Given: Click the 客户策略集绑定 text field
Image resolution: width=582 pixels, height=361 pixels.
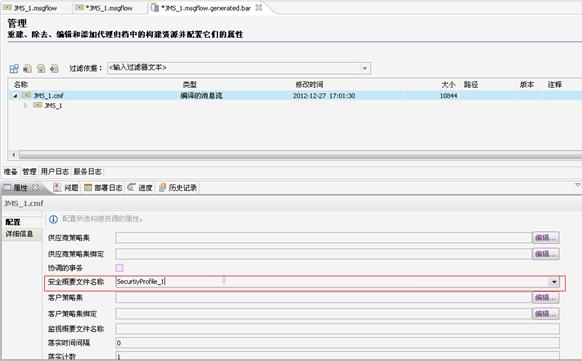Looking at the screenshot, I should pos(323,314).
